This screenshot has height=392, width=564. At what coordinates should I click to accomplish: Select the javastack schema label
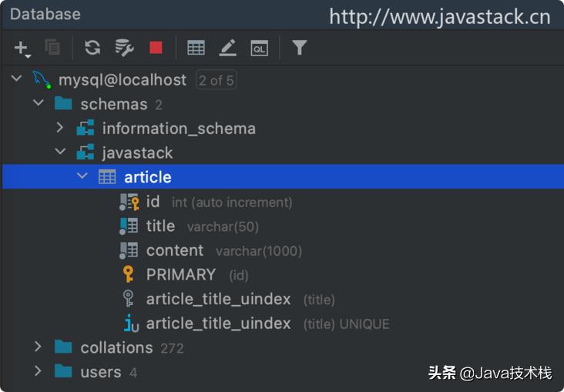pyautogui.click(x=137, y=153)
